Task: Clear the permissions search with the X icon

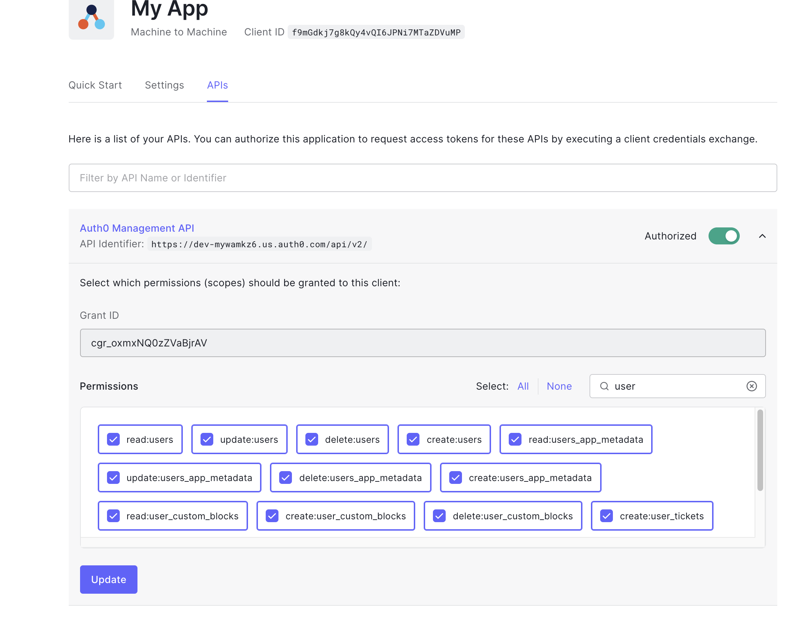Action: pos(751,386)
